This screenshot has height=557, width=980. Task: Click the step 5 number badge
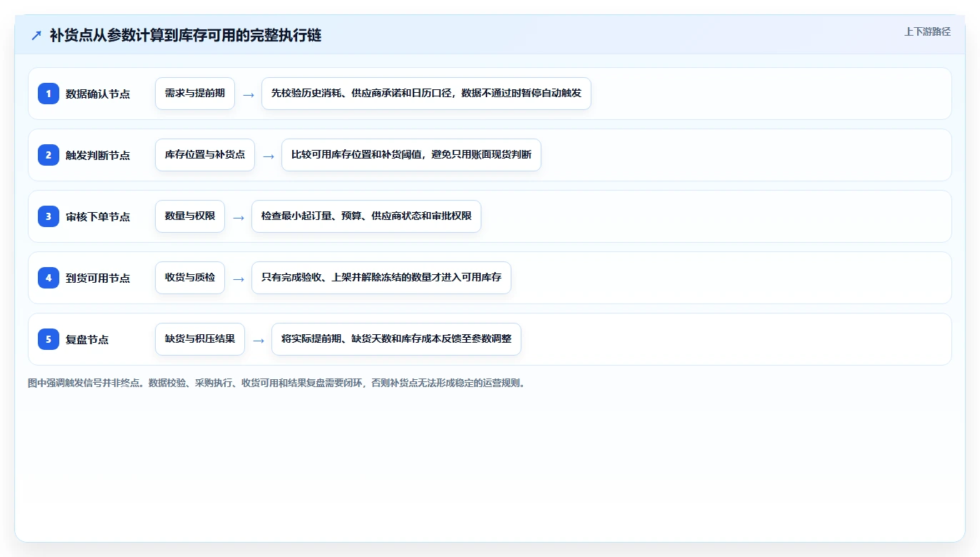[49, 339]
